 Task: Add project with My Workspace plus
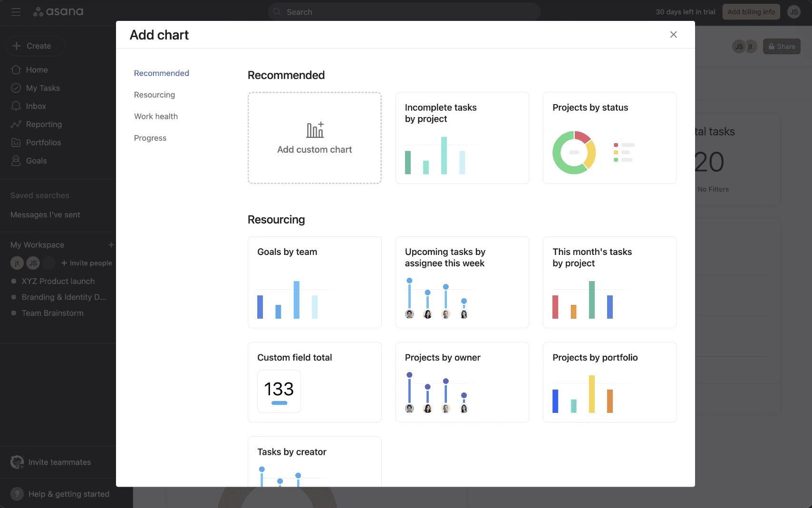point(111,244)
